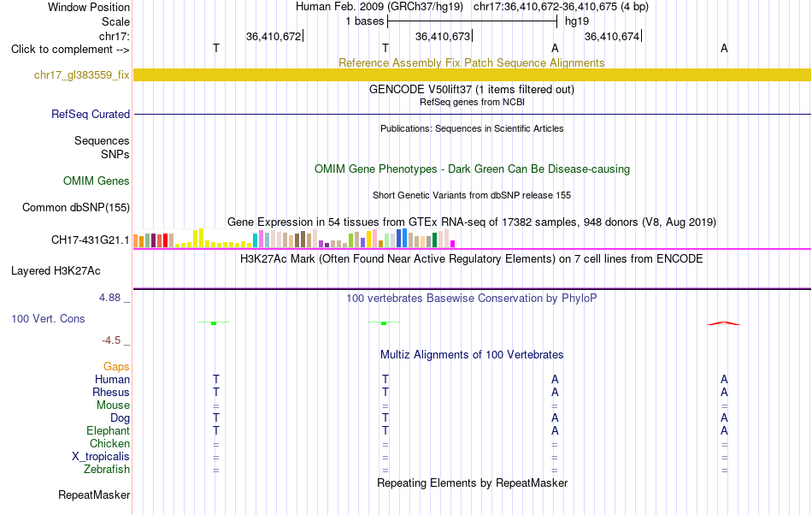This screenshot has width=812, height=515.
Task: Click the scale bar line
Action: coord(472,21)
